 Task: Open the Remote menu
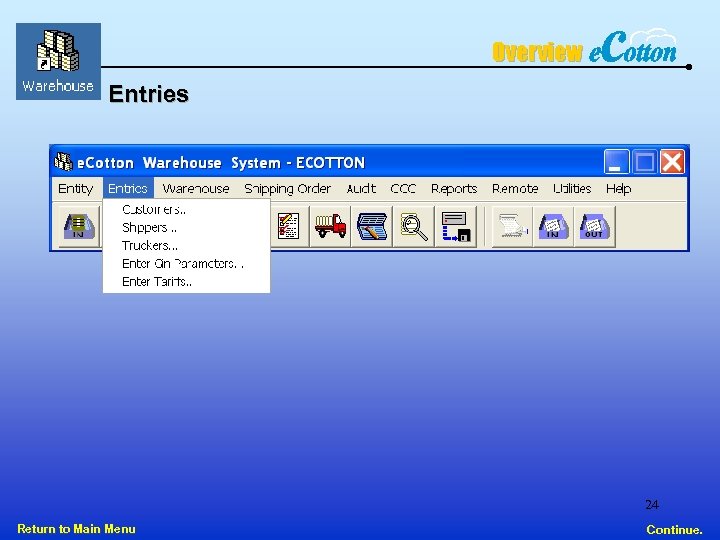(515, 189)
